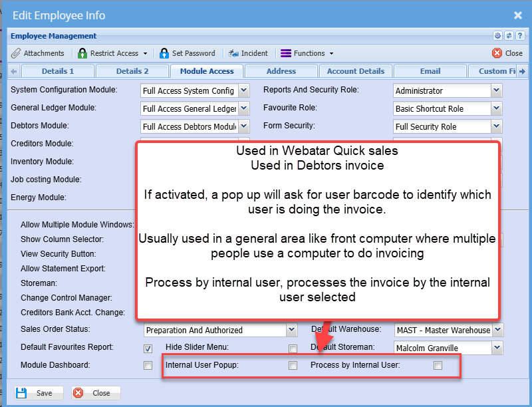The image size is (532, 407).
Task: Switch to Details 2 tab
Action: click(132, 71)
